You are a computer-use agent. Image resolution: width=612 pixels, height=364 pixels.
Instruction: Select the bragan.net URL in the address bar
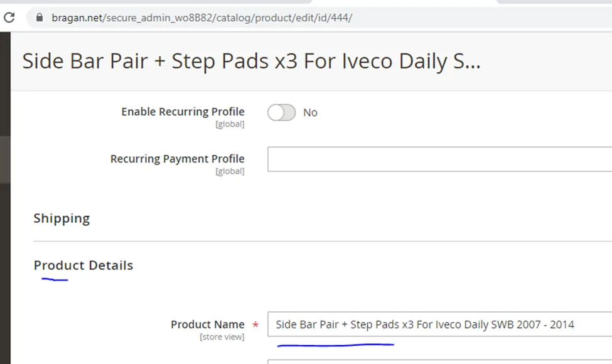tap(201, 18)
